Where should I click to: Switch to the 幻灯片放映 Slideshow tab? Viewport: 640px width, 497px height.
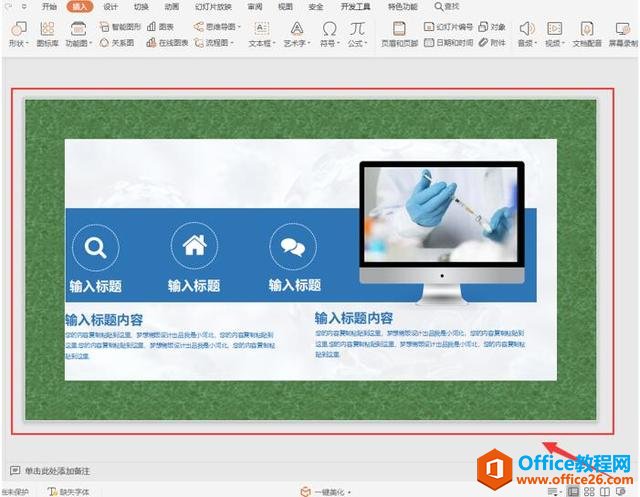tap(213, 7)
